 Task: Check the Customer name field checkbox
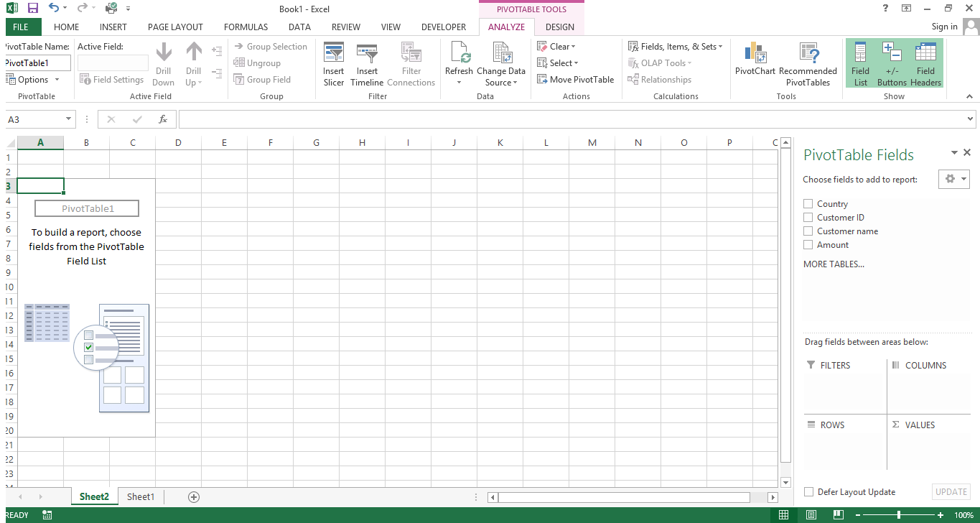click(x=808, y=231)
